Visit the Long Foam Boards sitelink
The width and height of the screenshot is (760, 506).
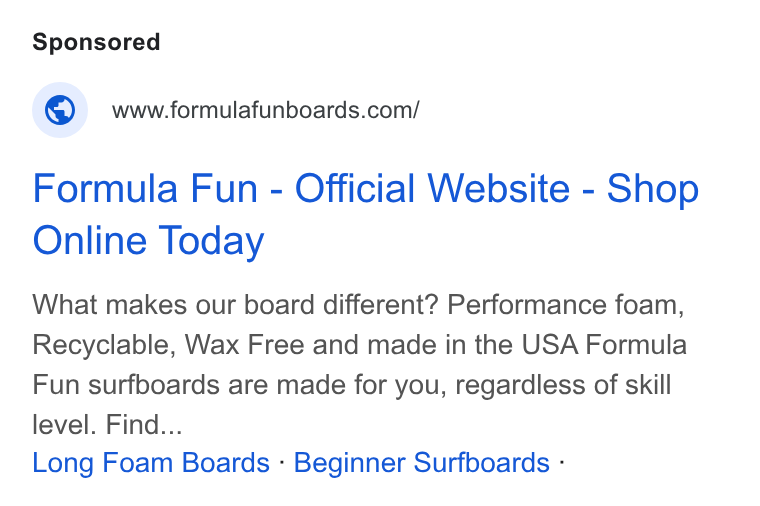pyautogui.click(x=151, y=463)
